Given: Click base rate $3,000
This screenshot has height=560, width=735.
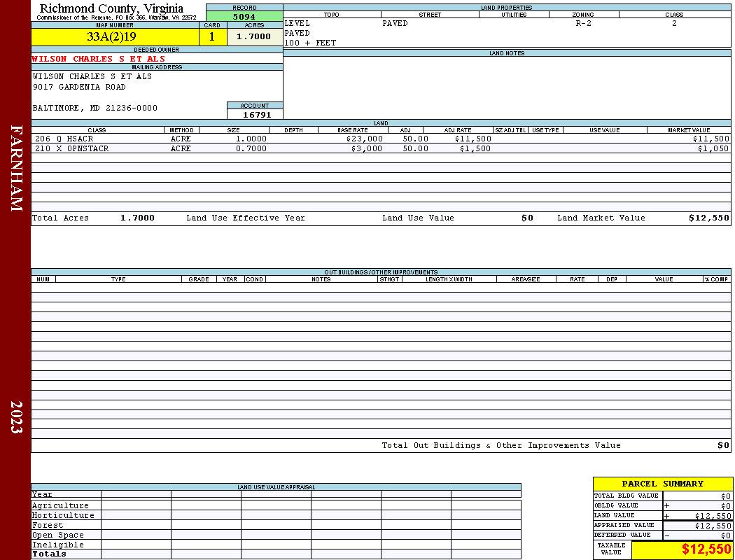Looking at the screenshot, I should click(x=367, y=148).
